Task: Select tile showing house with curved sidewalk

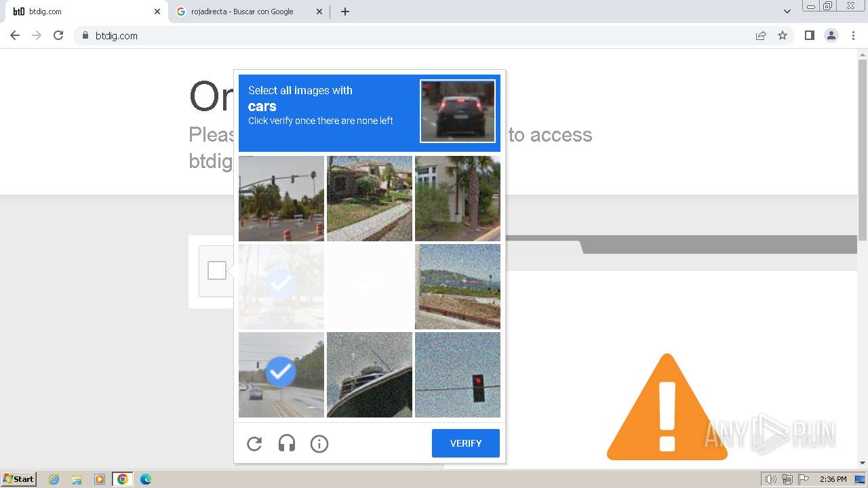Action: [x=370, y=199]
